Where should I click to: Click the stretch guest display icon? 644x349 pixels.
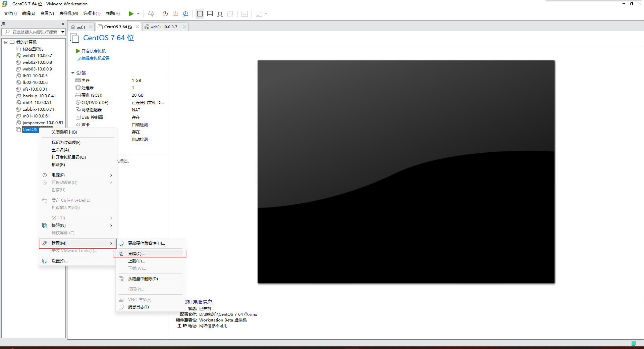click(259, 14)
